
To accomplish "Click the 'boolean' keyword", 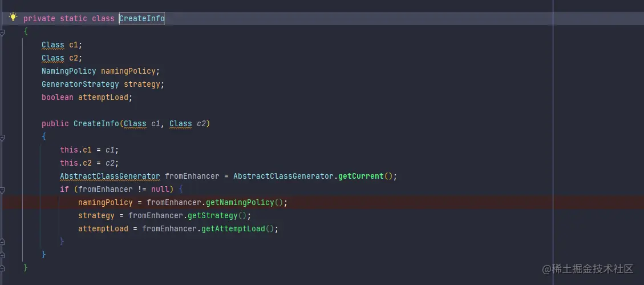I will pyautogui.click(x=58, y=98).
